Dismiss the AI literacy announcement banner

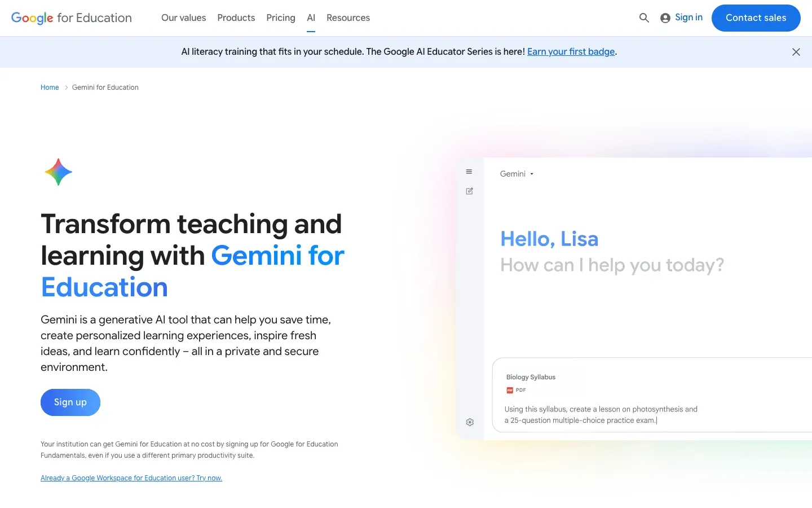click(x=796, y=52)
